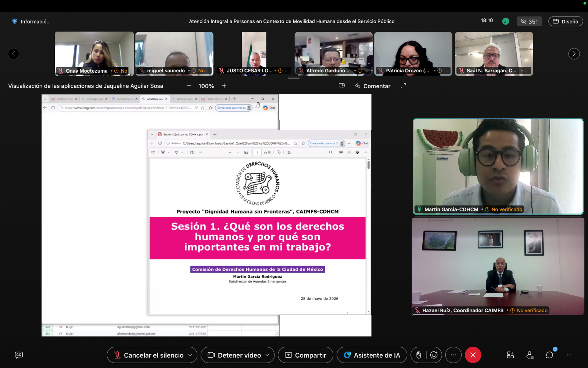The height and width of the screenshot is (368, 588).
Task: Zoom out the PDF document
Action: (230, 152)
